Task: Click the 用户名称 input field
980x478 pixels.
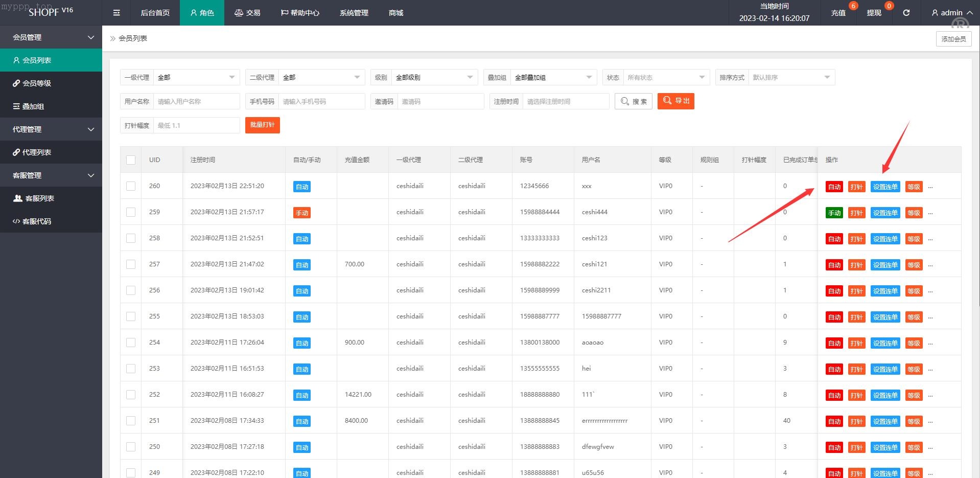Action: (196, 102)
